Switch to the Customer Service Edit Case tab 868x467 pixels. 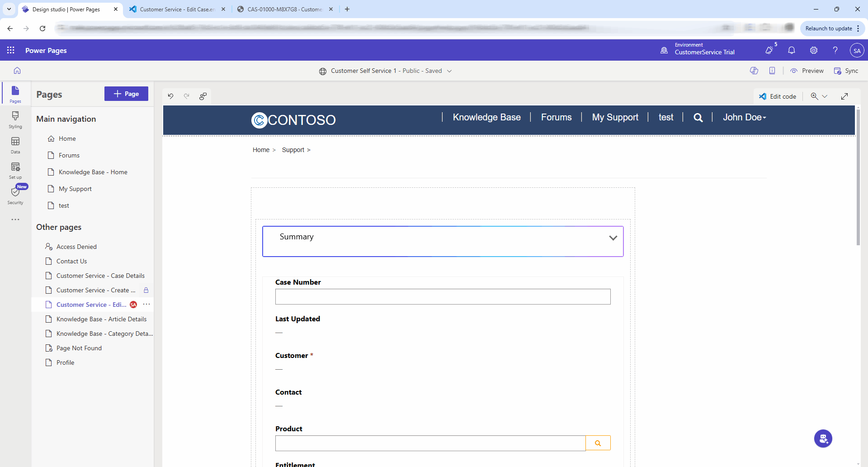(x=176, y=9)
